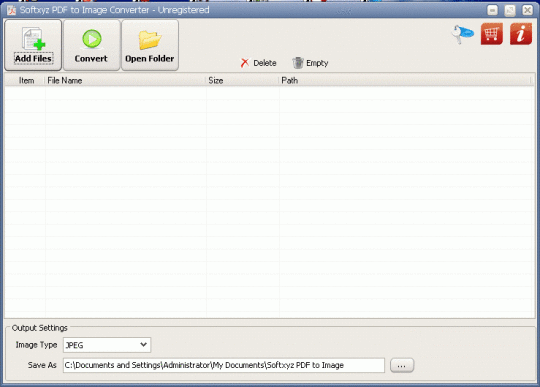
Task: Browse for output folder with ... button
Action: [402, 366]
